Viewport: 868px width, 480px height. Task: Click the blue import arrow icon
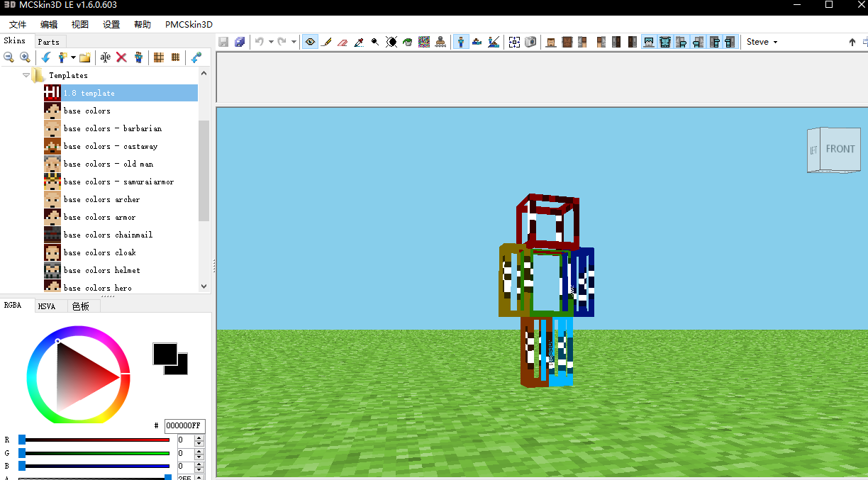point(46,57)
